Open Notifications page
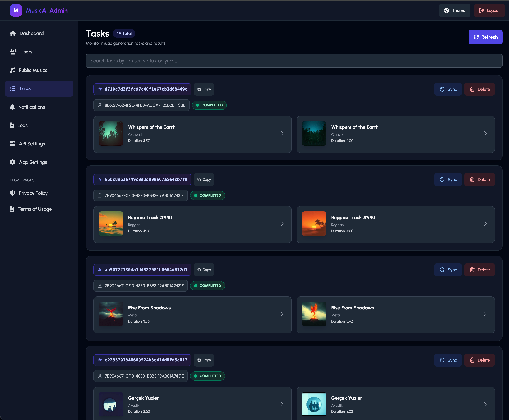 coord(39,107)
